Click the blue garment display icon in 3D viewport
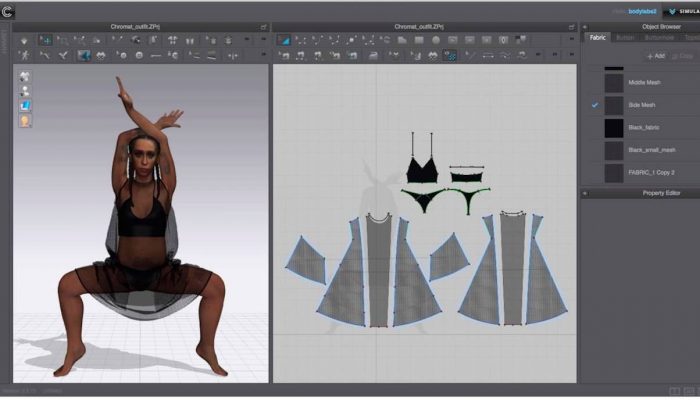This screenshot has height=400, width=700. point(25,105)
